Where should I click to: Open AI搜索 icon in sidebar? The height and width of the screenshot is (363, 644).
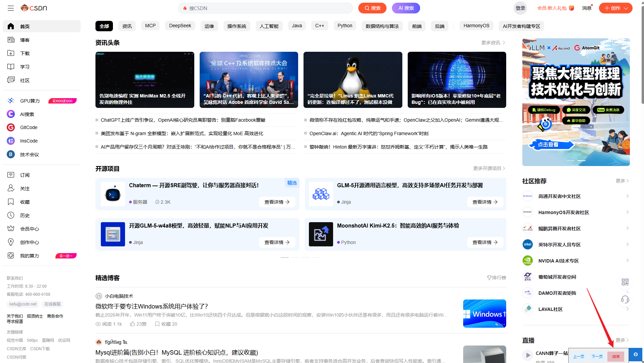pos(11,114)
